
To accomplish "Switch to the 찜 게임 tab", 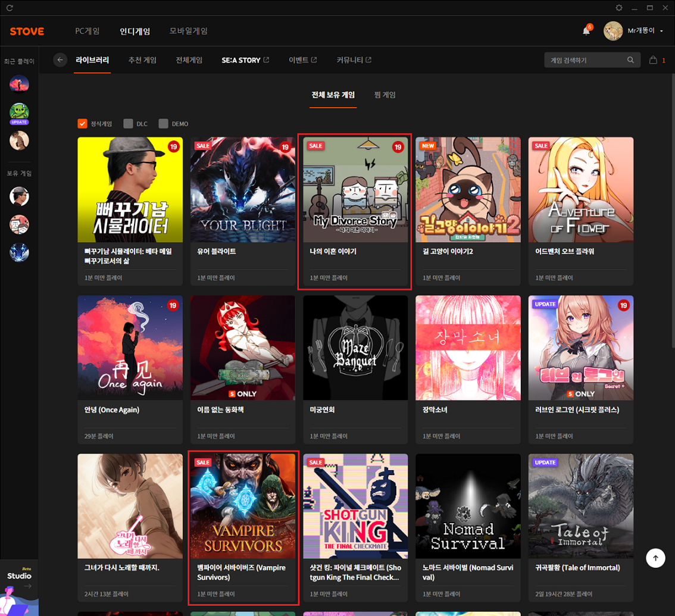I will [385, 95].
